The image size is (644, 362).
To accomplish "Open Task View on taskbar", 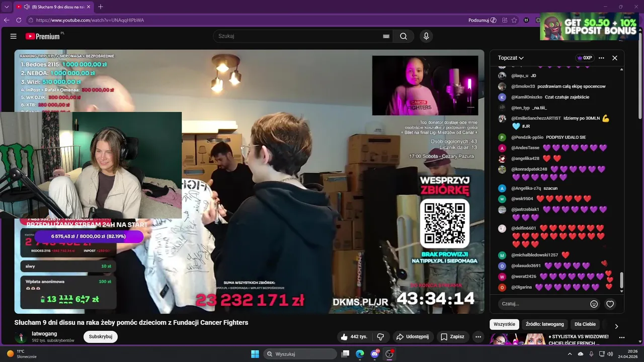I will [345, 354].
